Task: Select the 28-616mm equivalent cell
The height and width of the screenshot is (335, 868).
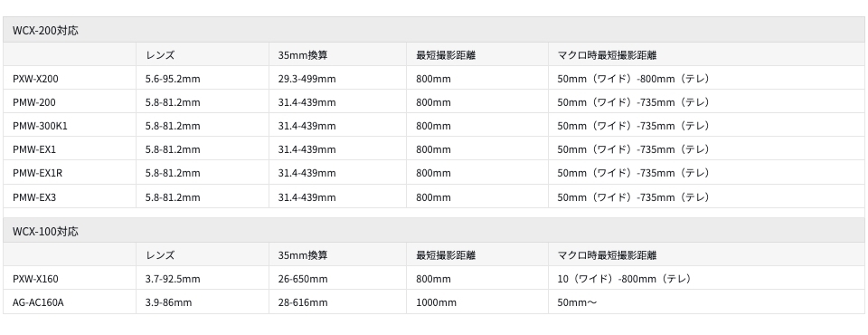Action: click(337, 301)
